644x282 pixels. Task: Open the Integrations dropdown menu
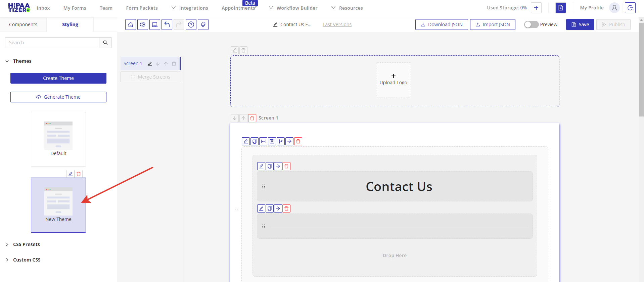coord(190,8)
